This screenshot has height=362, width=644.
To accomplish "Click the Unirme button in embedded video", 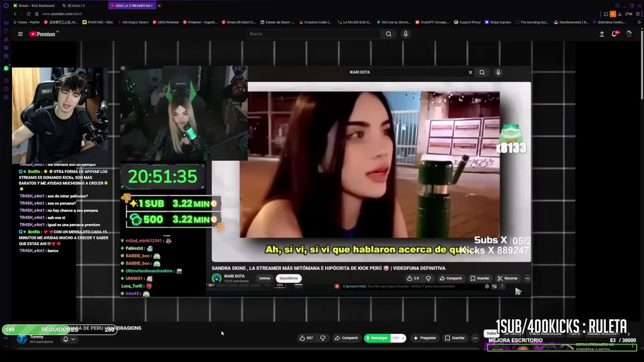I will point(265,278).
